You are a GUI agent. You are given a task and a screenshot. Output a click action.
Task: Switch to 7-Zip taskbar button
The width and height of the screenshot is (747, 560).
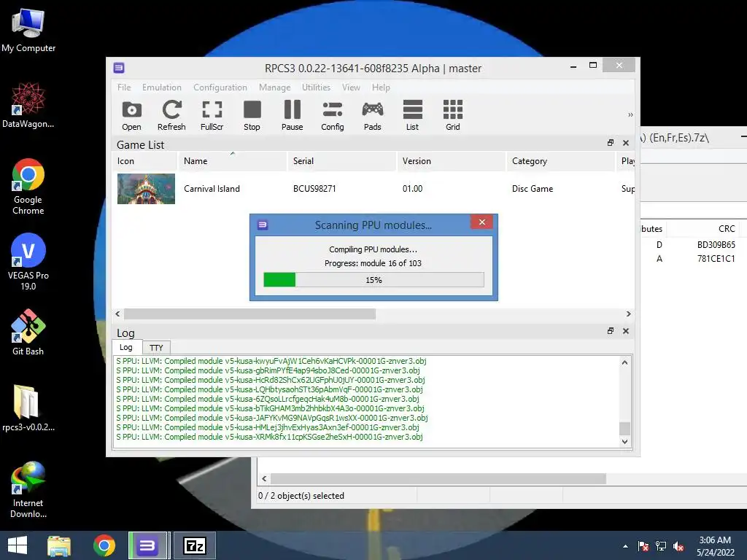[195, 545]
